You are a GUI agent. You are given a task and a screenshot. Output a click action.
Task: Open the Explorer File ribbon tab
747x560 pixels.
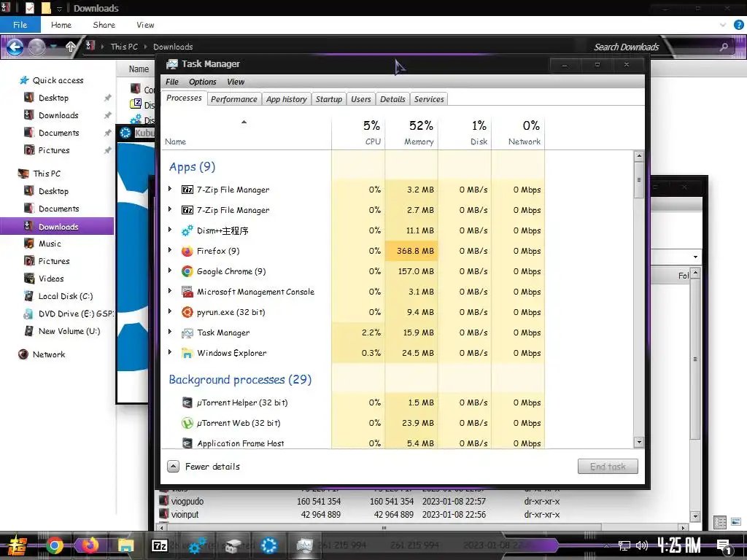[20, 25]
